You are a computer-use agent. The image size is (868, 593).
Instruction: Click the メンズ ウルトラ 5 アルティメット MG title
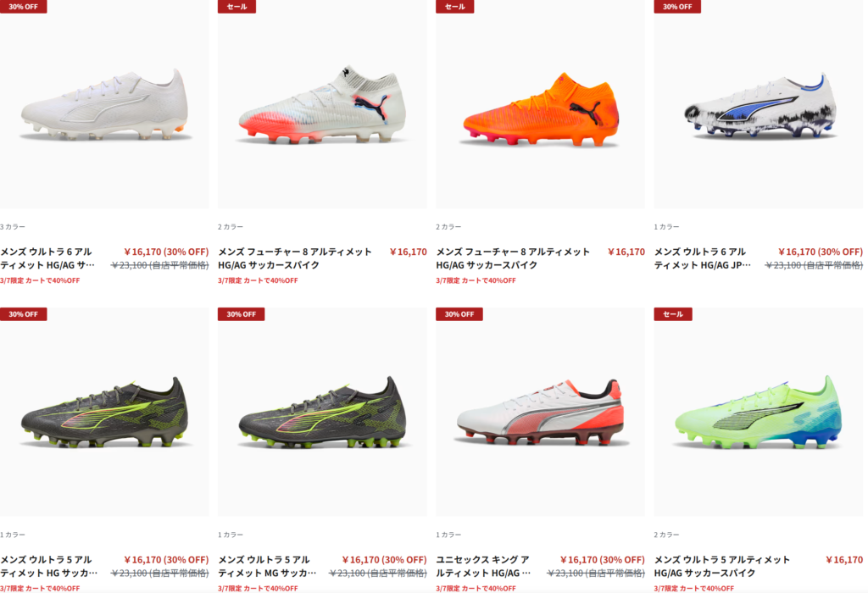(x=267, y=567)
